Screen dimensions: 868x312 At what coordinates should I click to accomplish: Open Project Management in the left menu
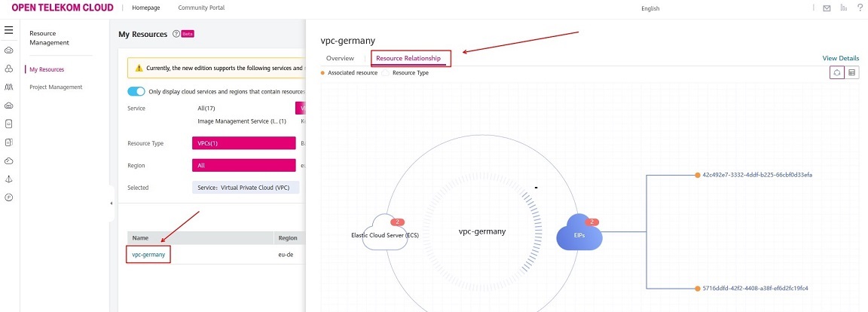pyautogui.click(x=56, y=87)
